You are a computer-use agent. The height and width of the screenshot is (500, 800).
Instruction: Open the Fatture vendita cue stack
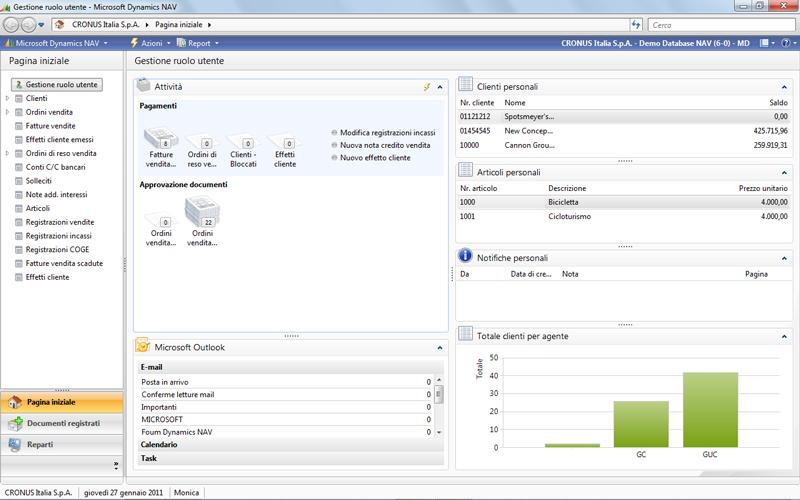pyautogui.click(x=161, y=142)
